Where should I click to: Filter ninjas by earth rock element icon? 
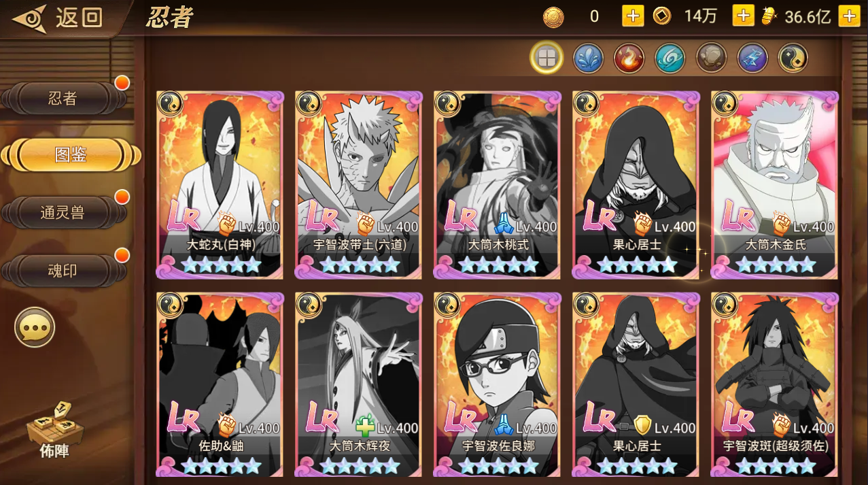[x=711, y=58]
